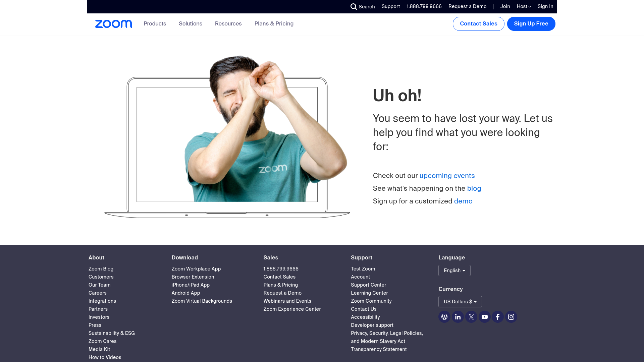644x362 pixels.
Task: Open iPhone/iPad App download link
Action: (x=191, y=285)
